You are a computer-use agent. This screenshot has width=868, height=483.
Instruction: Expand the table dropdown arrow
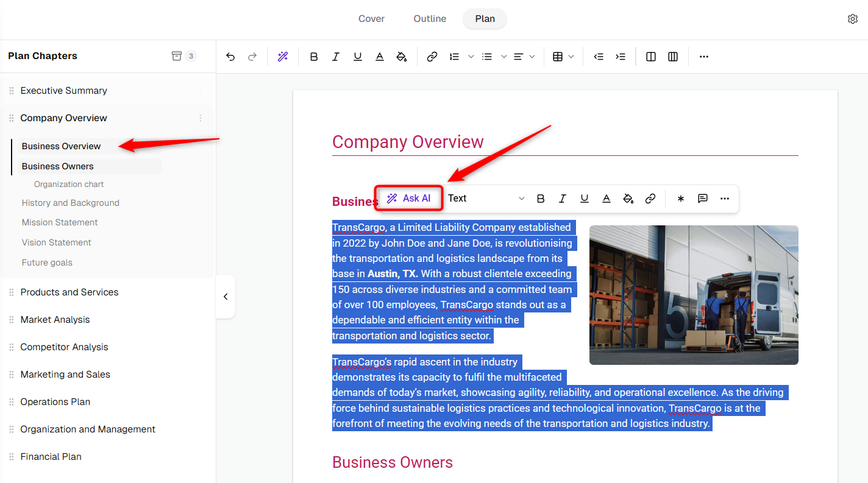pos(571,57)
